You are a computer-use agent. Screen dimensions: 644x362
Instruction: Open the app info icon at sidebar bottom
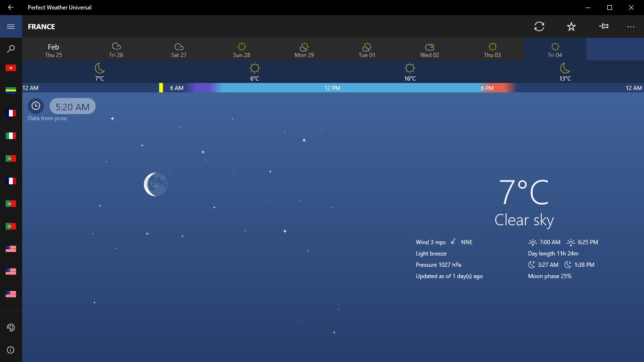(11, 350)
